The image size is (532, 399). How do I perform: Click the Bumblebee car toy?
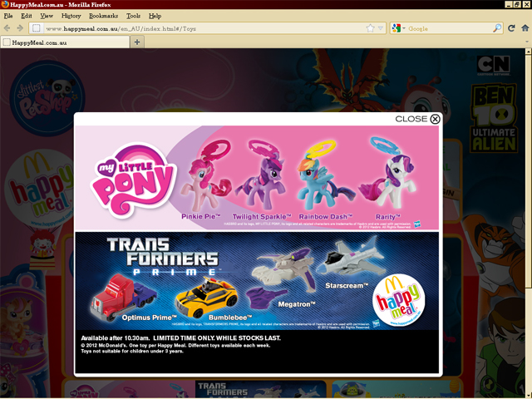pyautogui.click(x=207, y=298)
